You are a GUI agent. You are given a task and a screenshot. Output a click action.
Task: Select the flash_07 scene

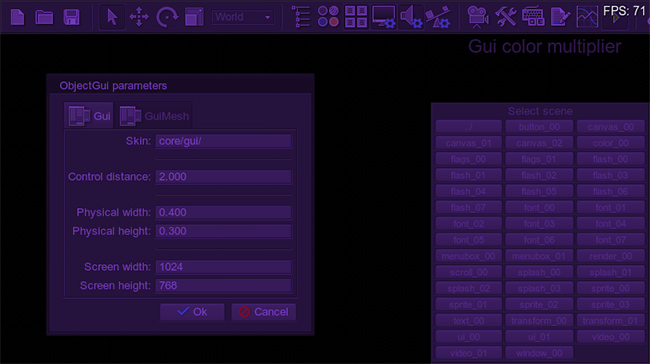click(x=468, y=208)
